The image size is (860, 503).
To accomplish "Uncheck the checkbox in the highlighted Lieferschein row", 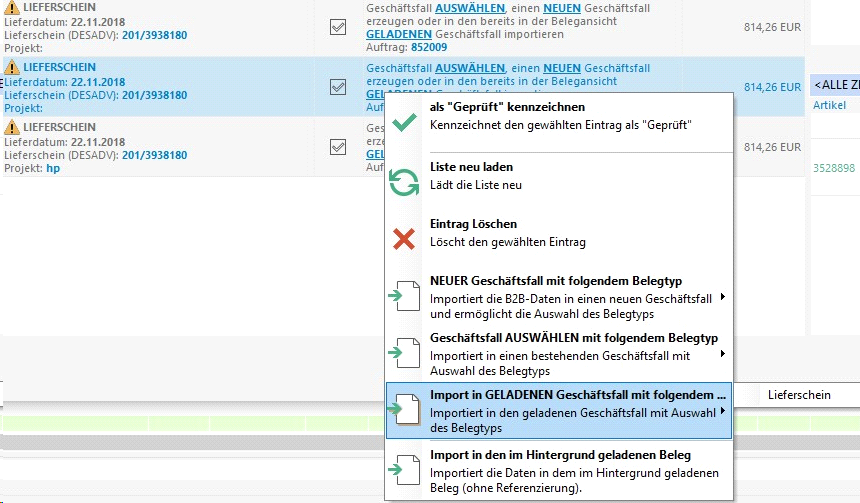I will [338, 87].
